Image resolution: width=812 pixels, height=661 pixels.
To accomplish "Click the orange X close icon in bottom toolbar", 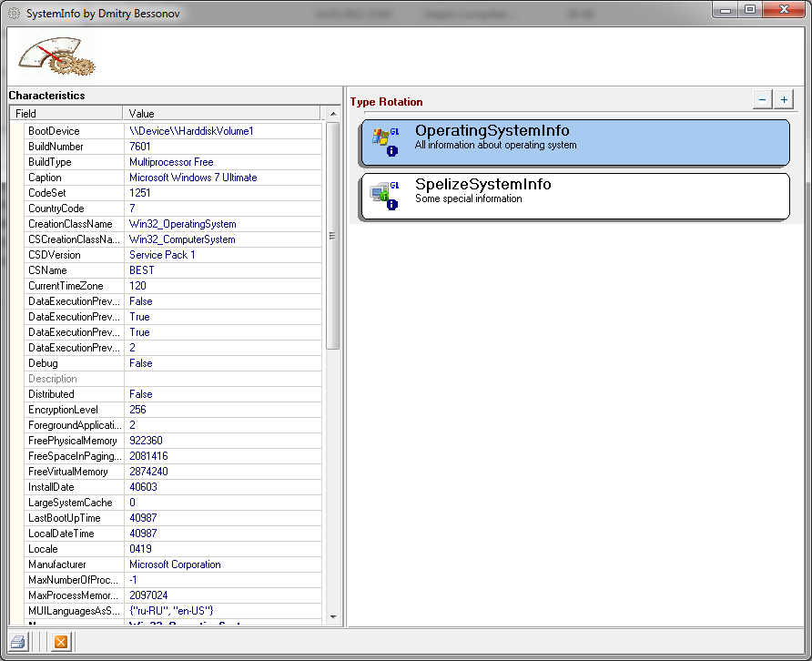I will click(61, 643).
